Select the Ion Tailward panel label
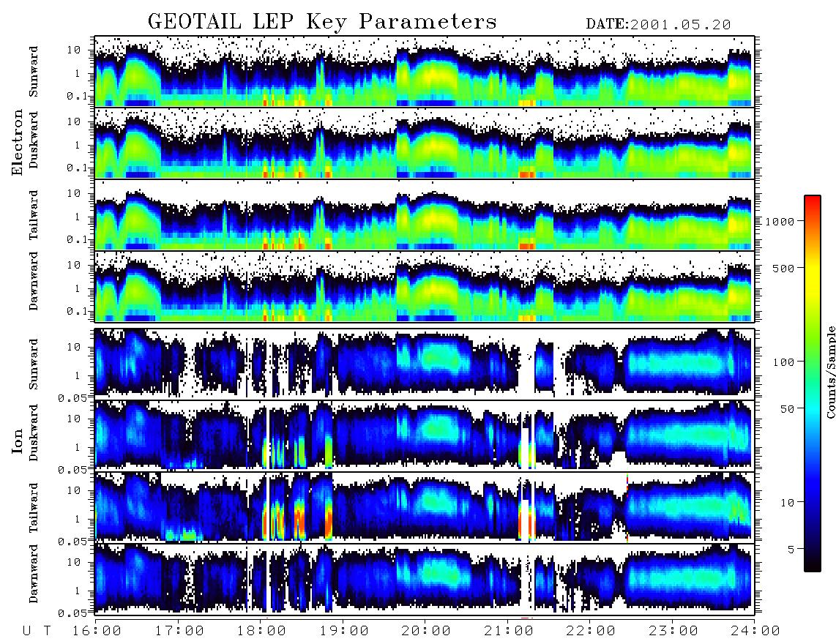The height and width of the screenshot is (644, 836). [x=34, y=508]
